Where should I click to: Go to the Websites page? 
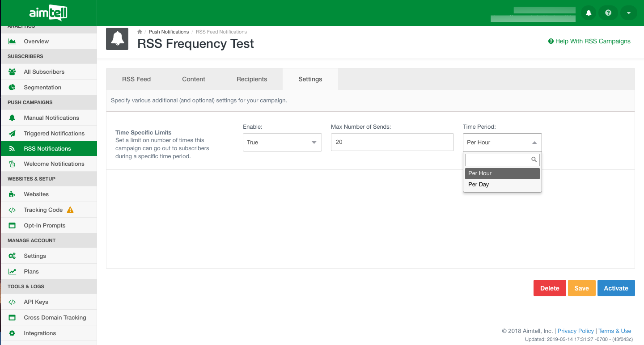48,194
